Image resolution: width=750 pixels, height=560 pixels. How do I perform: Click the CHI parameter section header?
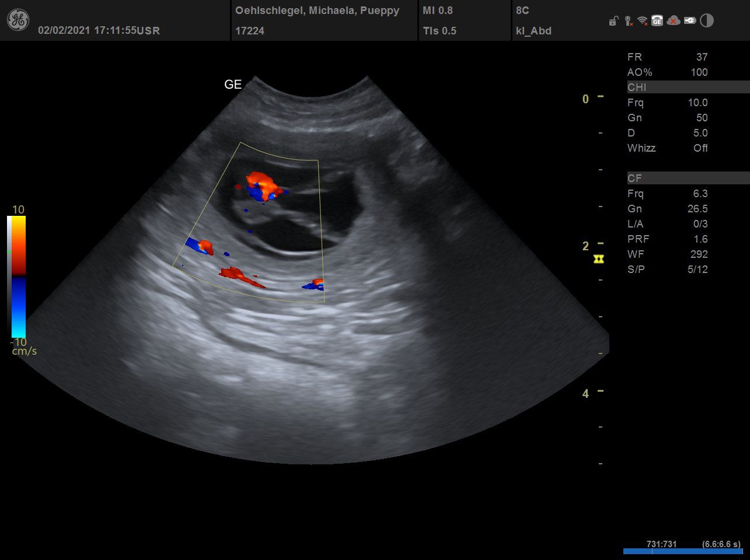point(688,87)
